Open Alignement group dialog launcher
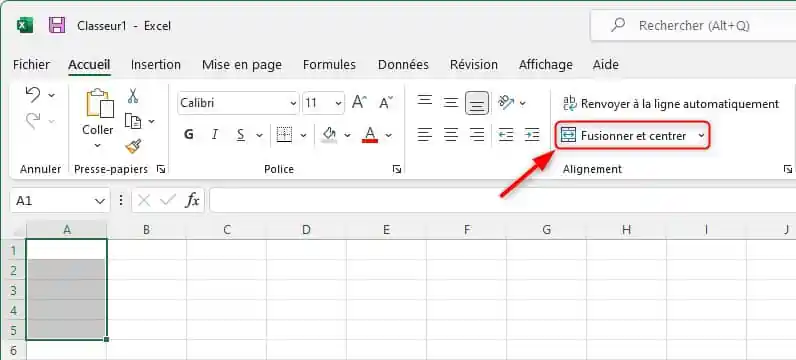The image size is (796, 360). click(x=787, y=169)
